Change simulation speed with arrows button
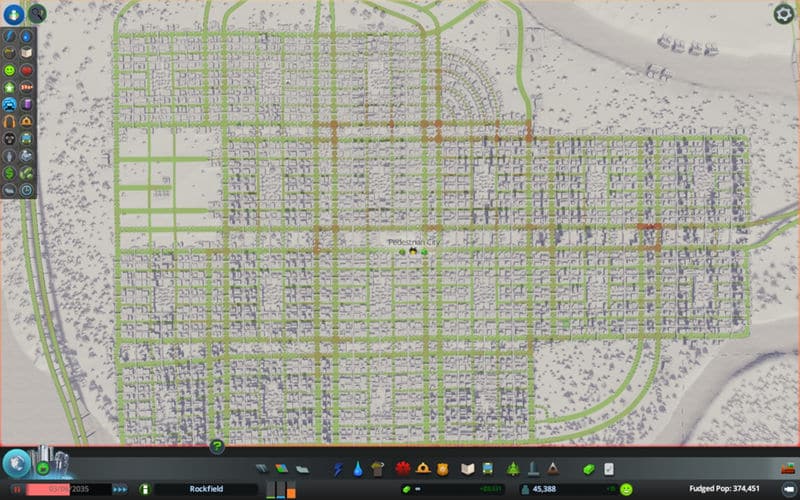This screenshot has width=800, height=500. click(120, 489)
